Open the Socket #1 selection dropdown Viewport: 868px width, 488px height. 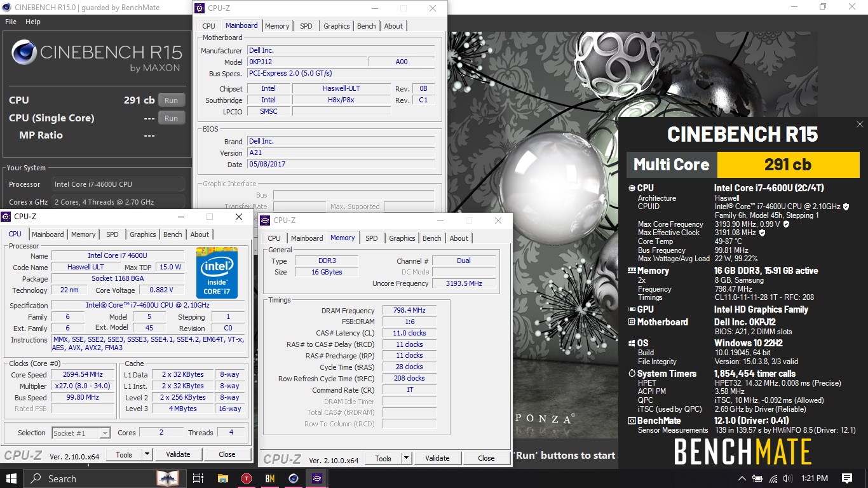click(x=81, y=433)
